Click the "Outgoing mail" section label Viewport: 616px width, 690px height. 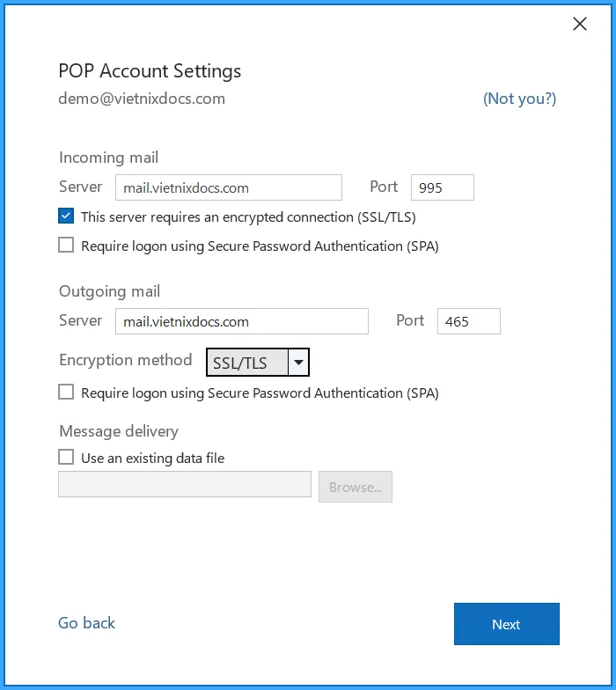click(109, 291)
